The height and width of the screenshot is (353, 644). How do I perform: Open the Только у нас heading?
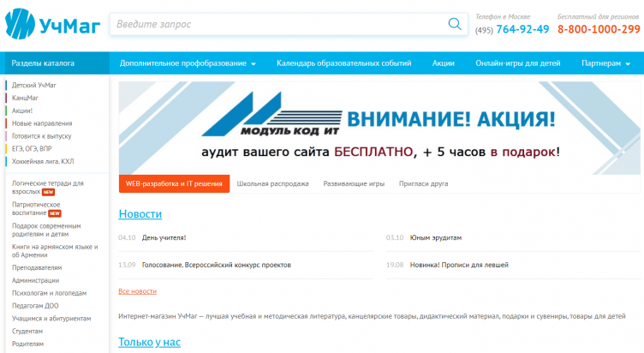tap(149, 342)
